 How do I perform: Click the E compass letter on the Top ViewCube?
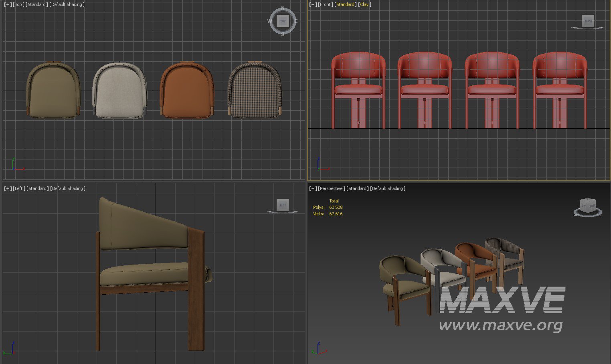click(x=296, y=21)
